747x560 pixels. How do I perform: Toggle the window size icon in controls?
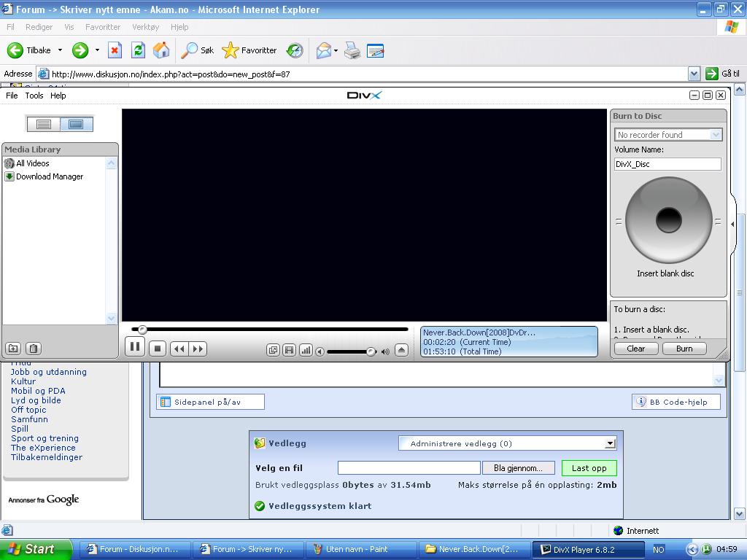(x=273, y=351)
